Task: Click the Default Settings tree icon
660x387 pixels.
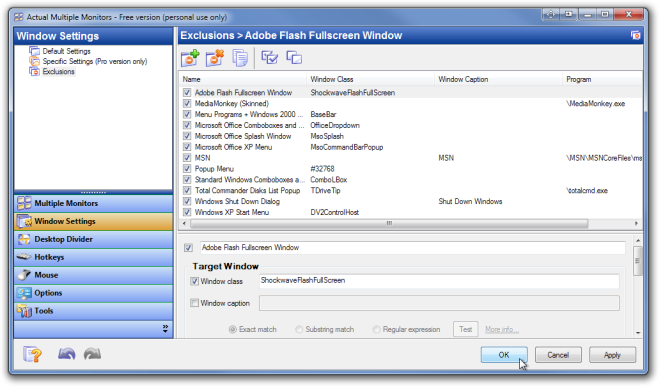Action: tap(34, 51)
